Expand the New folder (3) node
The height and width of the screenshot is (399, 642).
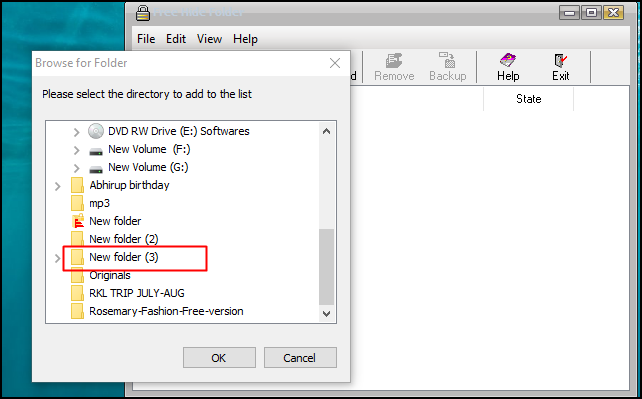[x=58, y=258]
